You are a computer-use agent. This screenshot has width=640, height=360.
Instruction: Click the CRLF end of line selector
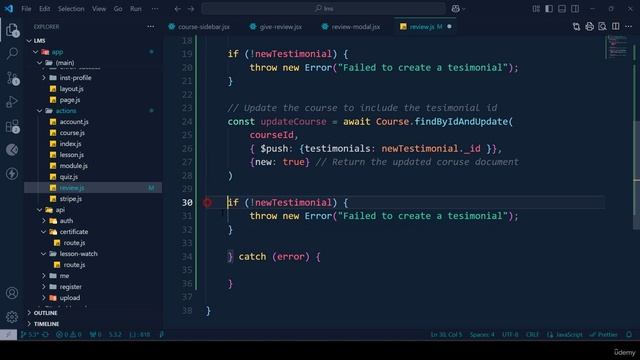532,334
